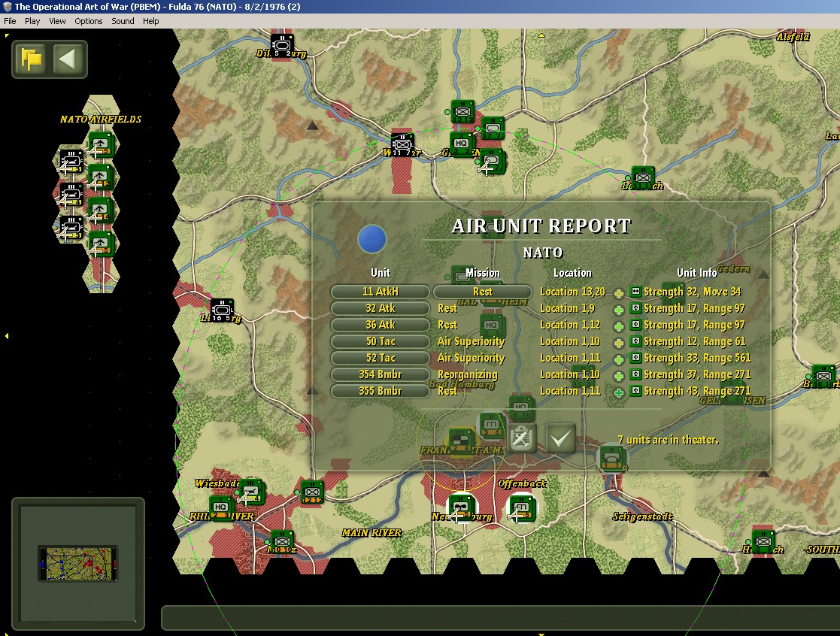Change the Rest mission button for 11 AtkH
This screenshot has width=840, height=636.
(482, 292)
